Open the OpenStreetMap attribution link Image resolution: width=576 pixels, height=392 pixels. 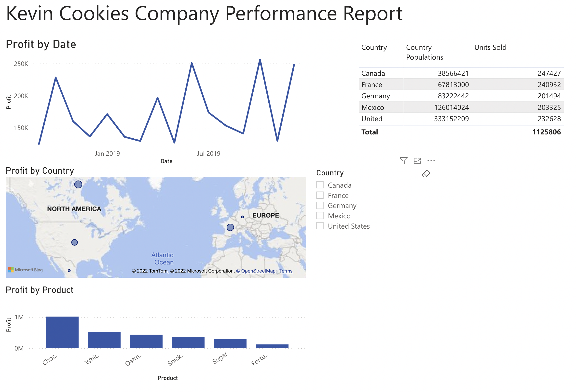[256, 271]
